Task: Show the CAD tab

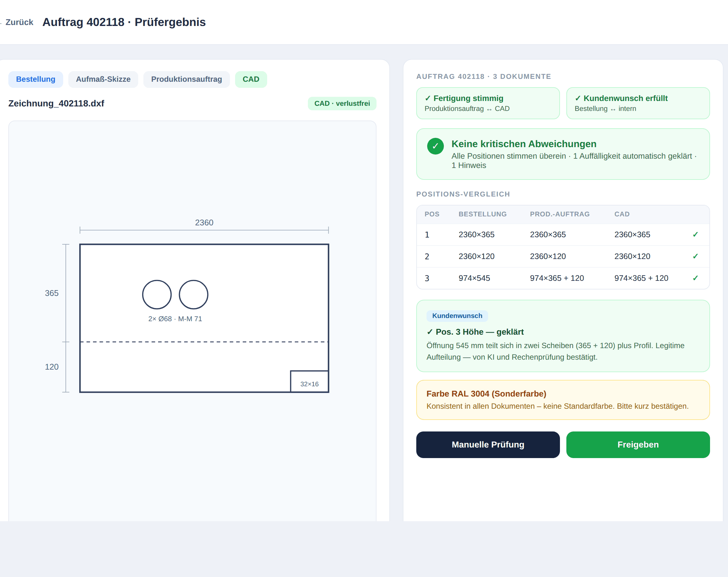Action: [251, 79]
